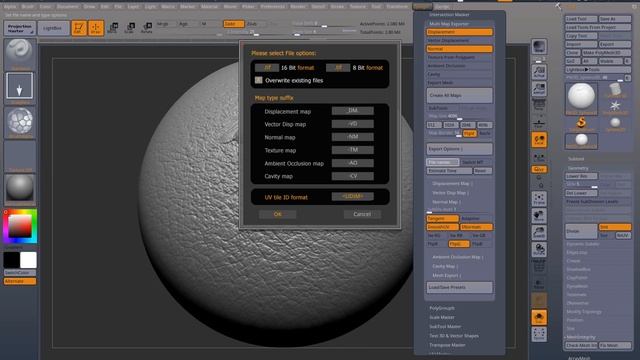The height and width of the screenshot is (360, 640).
Task: Cancel the file options dialog
Action: pyautogui.click(x=362, y=214)
